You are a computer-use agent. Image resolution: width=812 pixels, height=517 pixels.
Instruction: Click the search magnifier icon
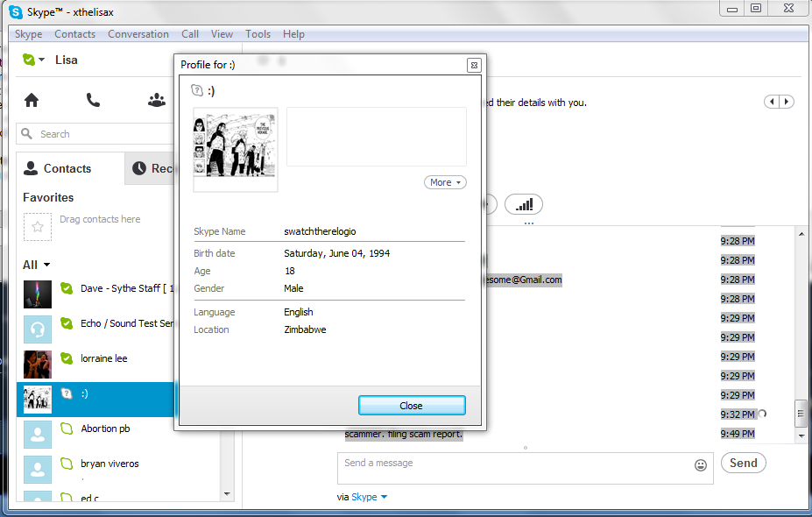27,134
